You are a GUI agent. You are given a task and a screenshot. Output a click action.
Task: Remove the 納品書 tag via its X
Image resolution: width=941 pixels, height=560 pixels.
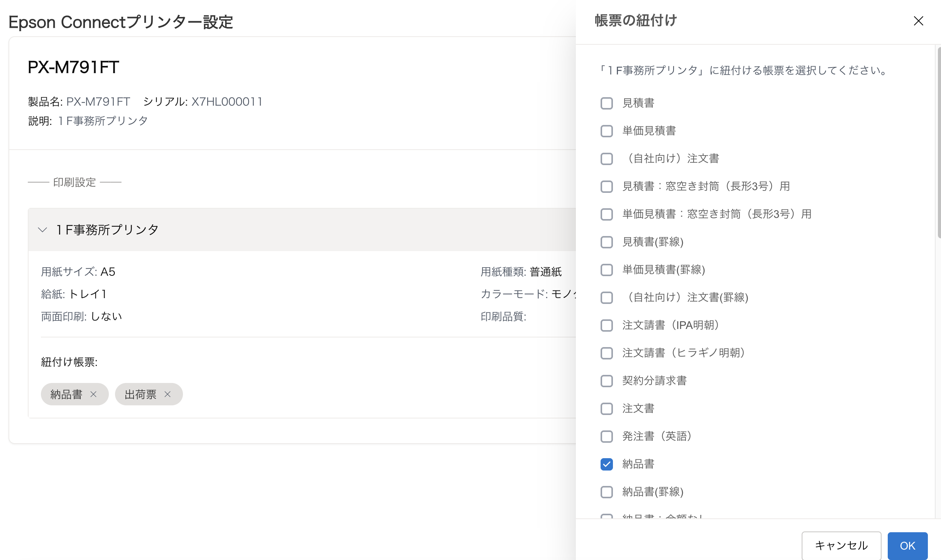pyautogui.click(x=93, y=394)
